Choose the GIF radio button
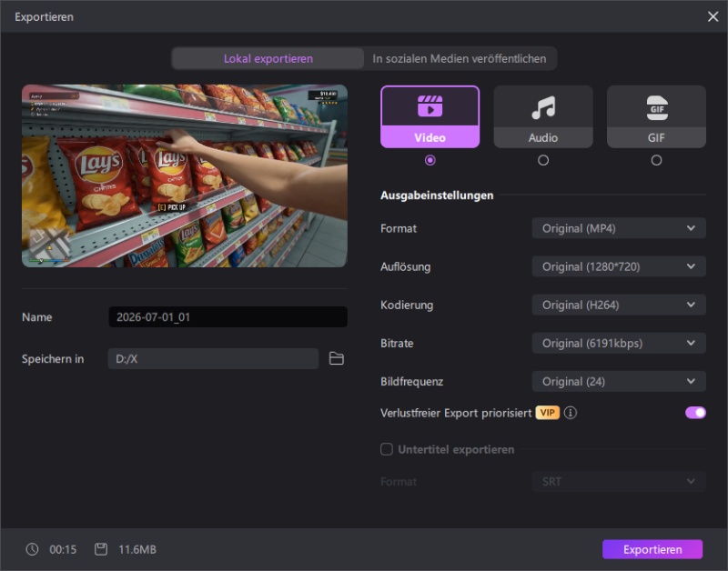The height and width of the screenshot is (571, 728). coord(656,161)
